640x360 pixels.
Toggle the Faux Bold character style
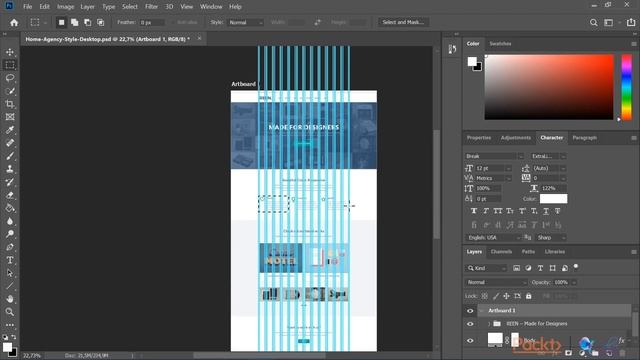tap(474, 211)
